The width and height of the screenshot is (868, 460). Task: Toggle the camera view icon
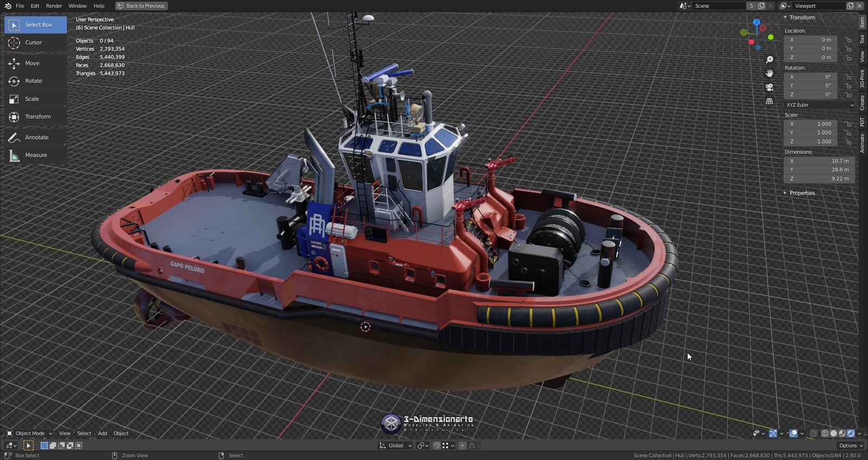pos(769,87)
